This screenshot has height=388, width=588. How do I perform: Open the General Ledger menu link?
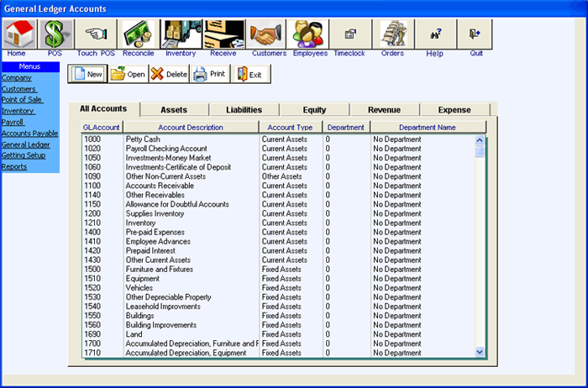(x=25, y=144)
